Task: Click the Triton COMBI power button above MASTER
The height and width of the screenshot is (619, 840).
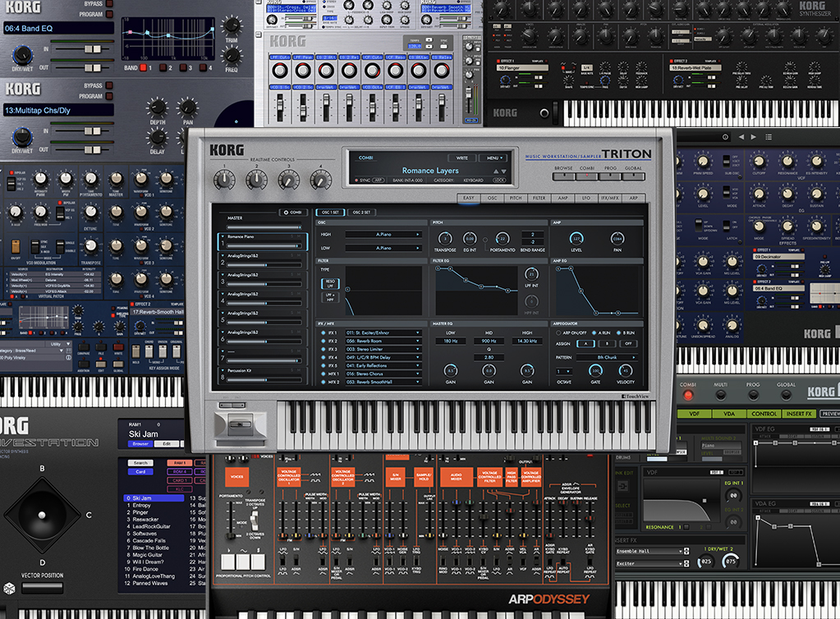Action: [x=293, y=213]
